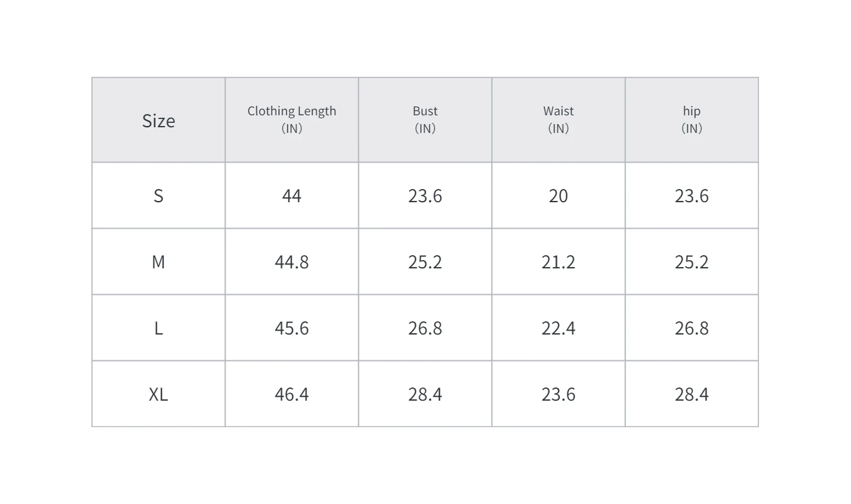The height and width of the screenshot is (504, 851).
Task: Click the hip value for size XL
Action: (x=692, y=394)
